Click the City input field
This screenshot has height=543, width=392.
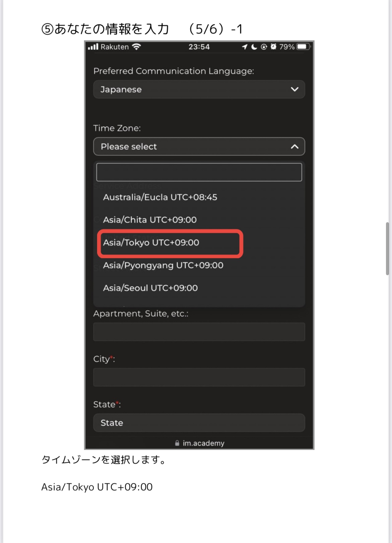coord(199,377)
